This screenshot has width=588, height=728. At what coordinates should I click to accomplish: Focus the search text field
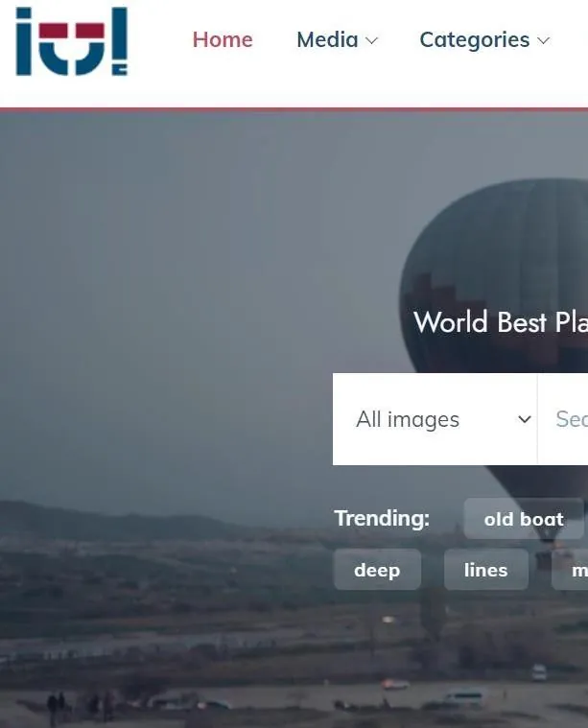point(563,419)
